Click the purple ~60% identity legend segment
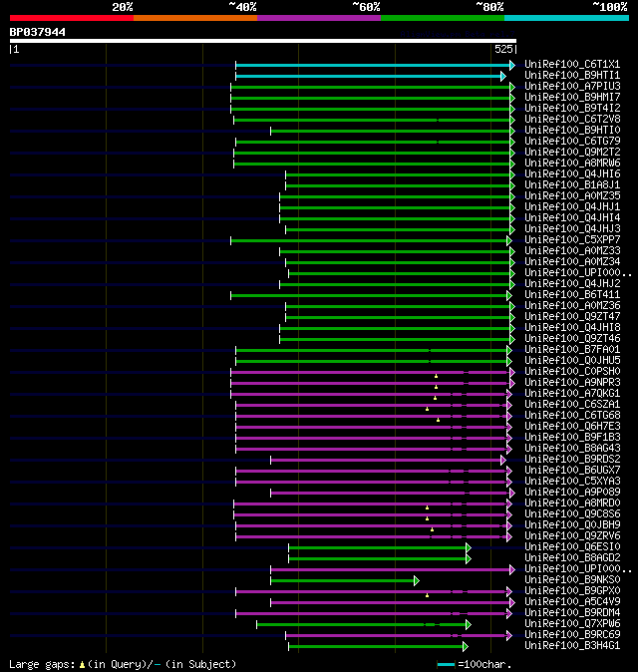The width and height of the screenshot is (638, 672). tap(319, 18)
